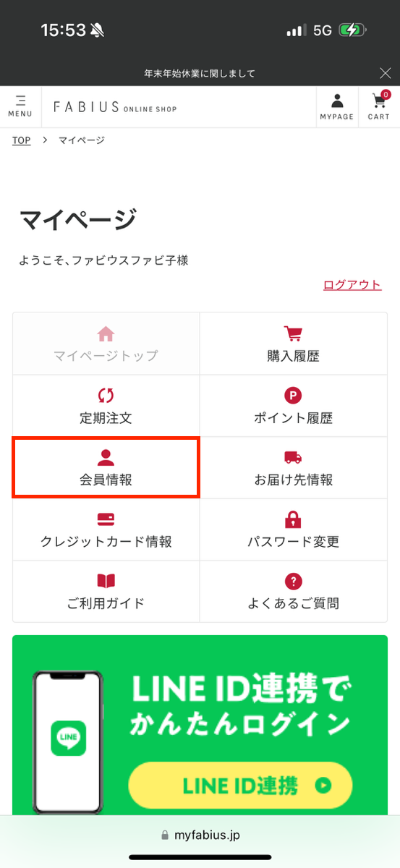Open パスワード変更 lock icon

click(293, 519)
